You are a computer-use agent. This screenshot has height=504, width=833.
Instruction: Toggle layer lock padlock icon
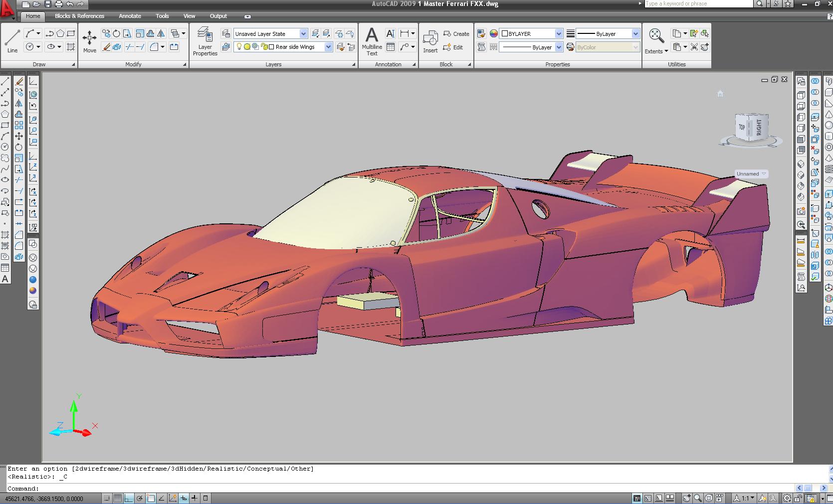263,47
